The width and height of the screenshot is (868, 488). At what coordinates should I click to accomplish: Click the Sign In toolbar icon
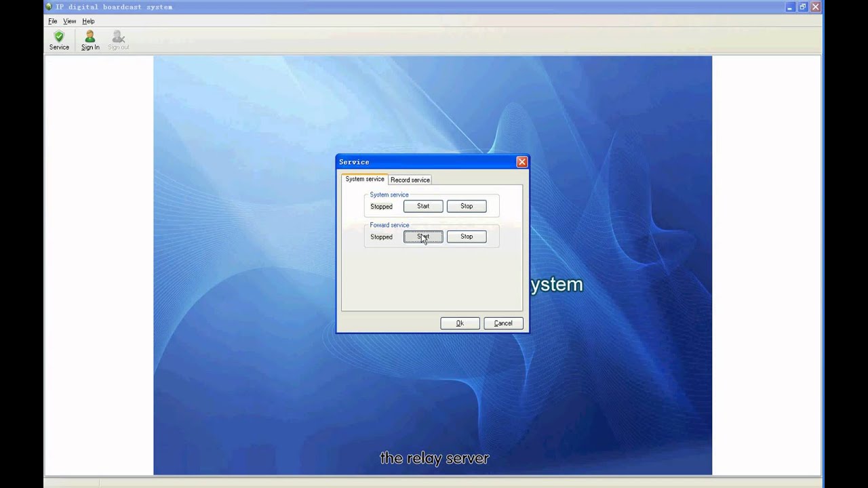(x=90, y=41)
